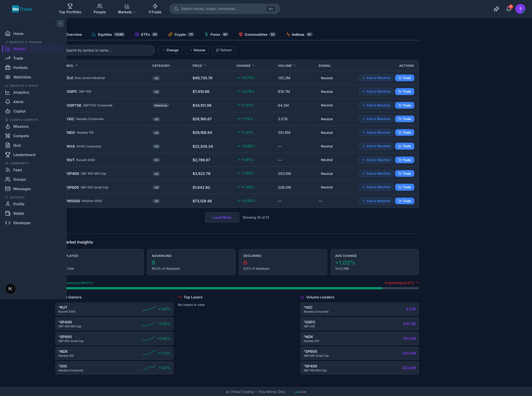Open notifications bell with 5 badge
Image resolution: width=532 pixels, height=396 pixels.
point(508,9)
